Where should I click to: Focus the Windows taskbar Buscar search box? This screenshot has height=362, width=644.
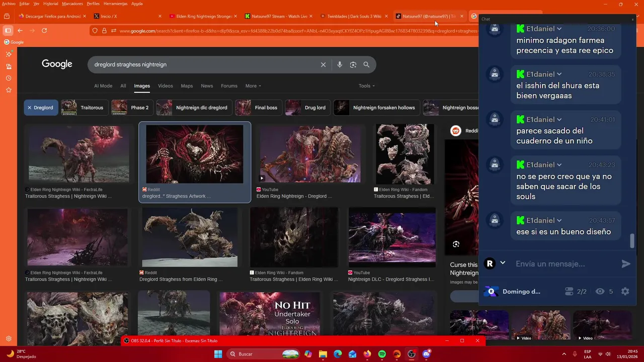[x=264, y=354]
